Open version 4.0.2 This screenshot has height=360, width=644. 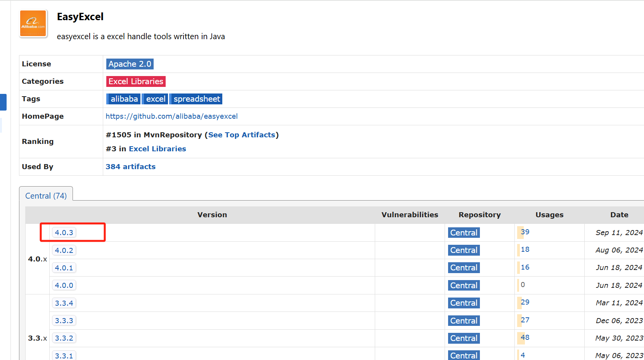[x=64, y=251]
